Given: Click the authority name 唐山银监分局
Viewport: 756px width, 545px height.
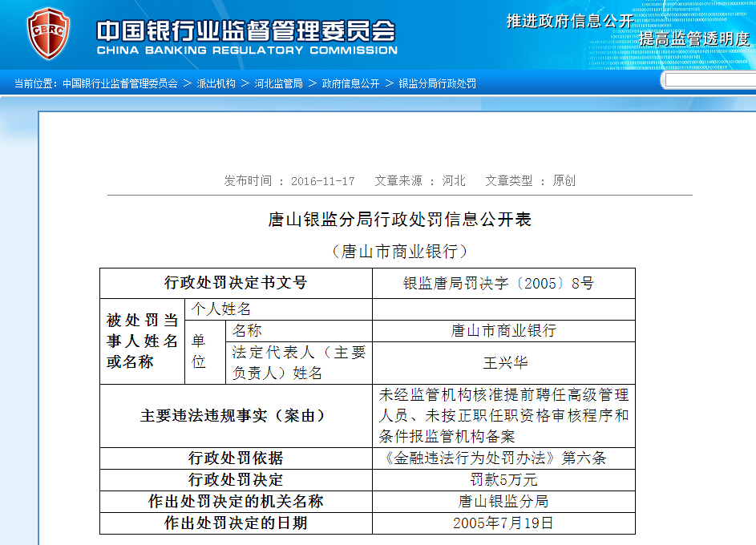Looking at the screenshot, I should [503, 502].
